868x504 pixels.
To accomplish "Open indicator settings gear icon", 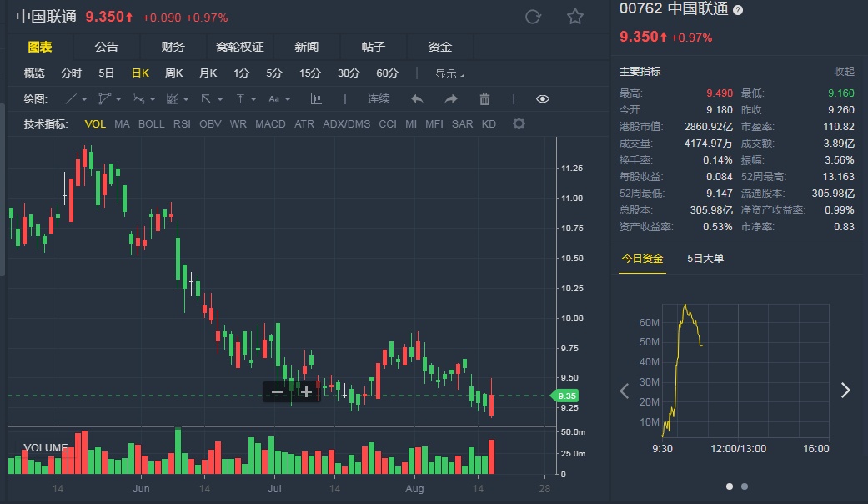I will click(x=519, y=124).
